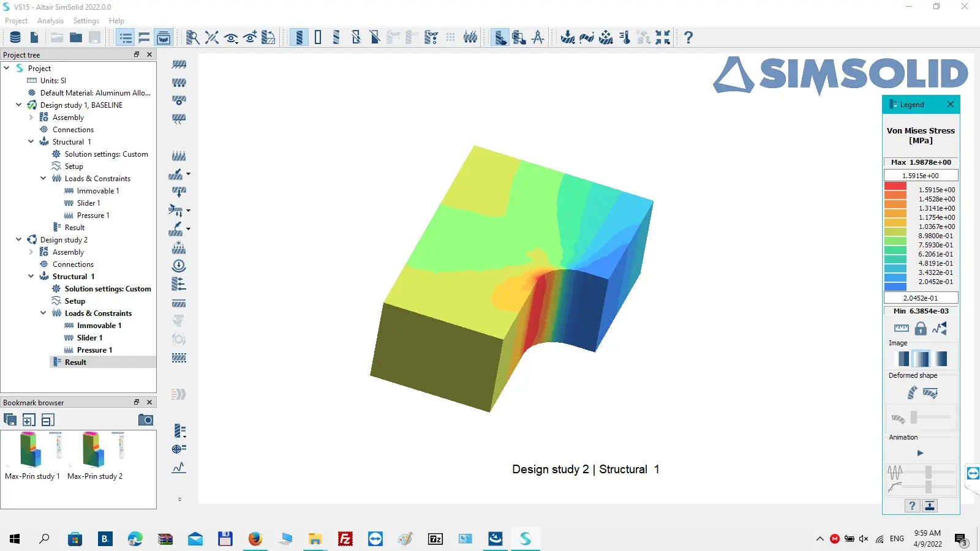This screenshot has height=551, width=980.
Task: Click the remove bookmark minus icon
Action: (48, 420)
